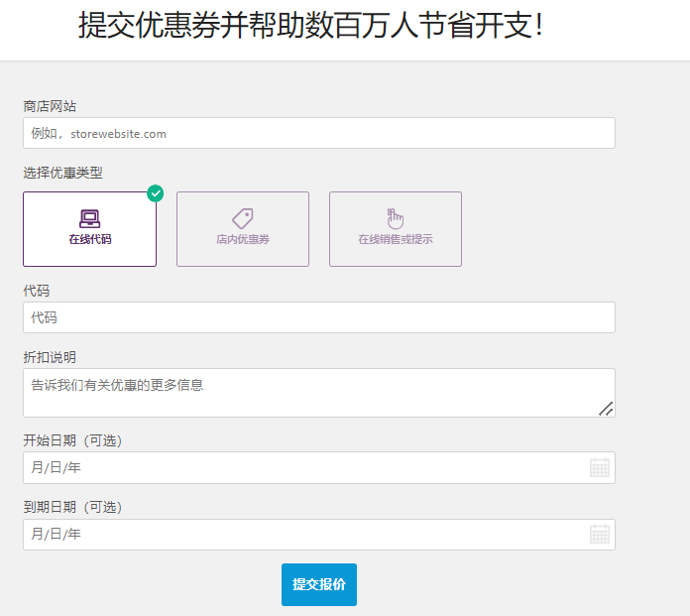Click the 在线代码 label text
Image resolution: width=690 pixels, height=616 pixels.
(90, 239)
